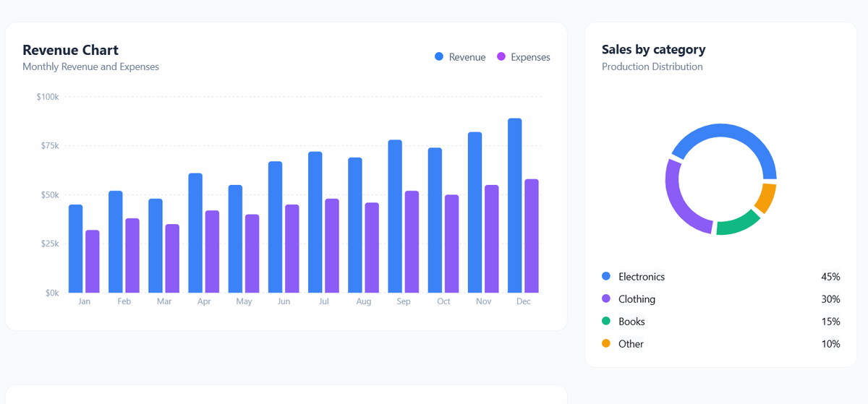Image resolution: width=868 pixels, height=404 pixels.
Task: Click the $50k y-axis label
Action: coord(49,195)
